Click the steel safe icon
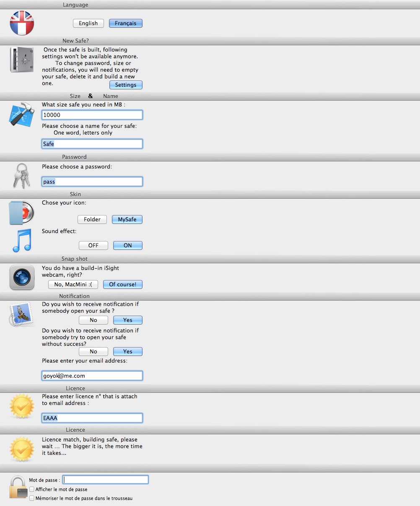Screen dimensions: 420x506 [x=21, y=60]
